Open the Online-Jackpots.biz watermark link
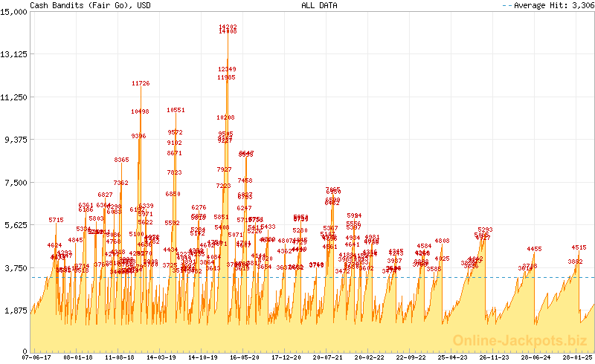595x364 pixels. (x=521, y=340)
